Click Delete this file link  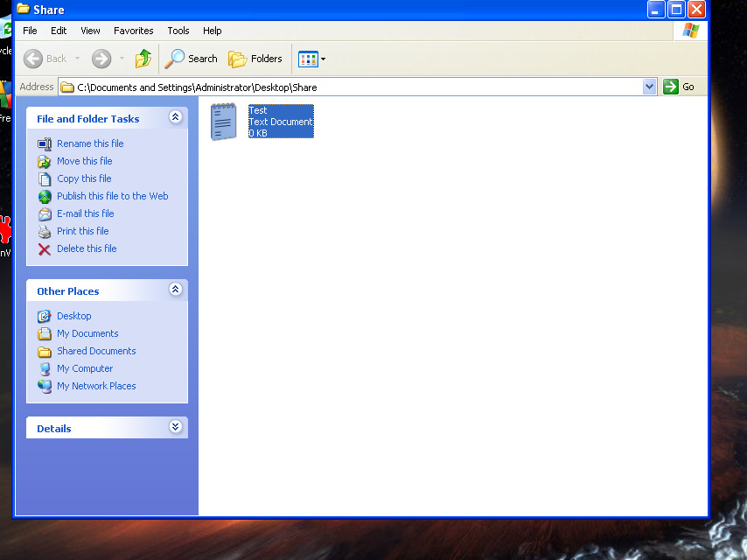87,248
